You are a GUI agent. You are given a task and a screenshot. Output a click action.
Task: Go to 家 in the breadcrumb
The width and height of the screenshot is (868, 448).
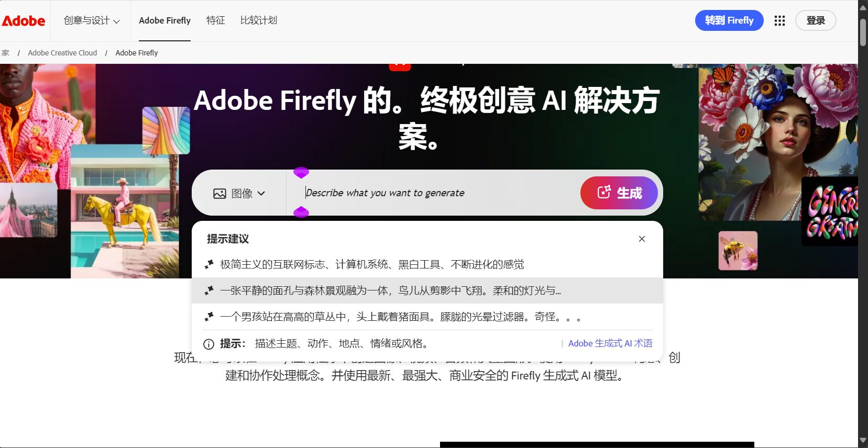(x=5, y=53)
